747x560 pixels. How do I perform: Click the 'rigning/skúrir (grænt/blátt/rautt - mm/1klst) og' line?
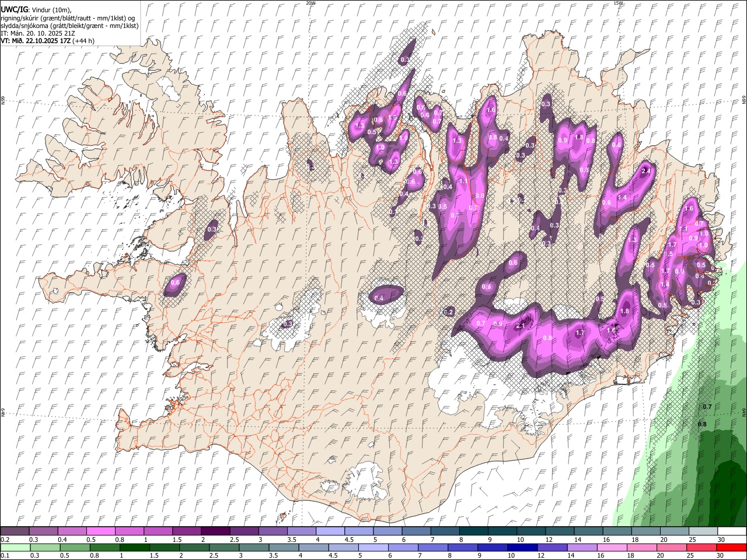[68, 18]
